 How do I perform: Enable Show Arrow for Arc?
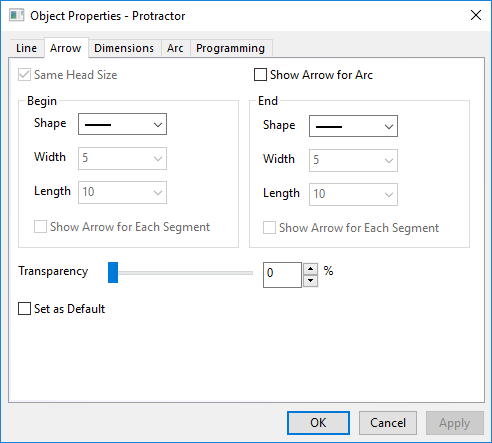[260, 75]
